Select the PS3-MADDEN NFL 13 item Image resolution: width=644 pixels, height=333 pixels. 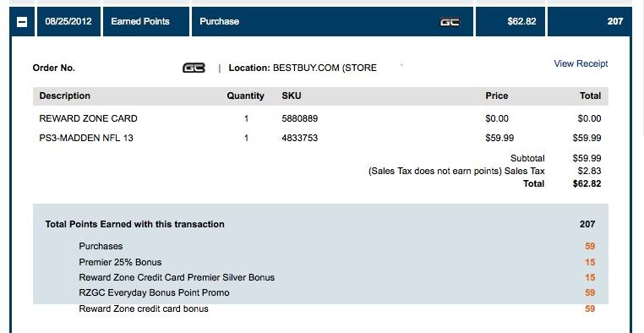point(86,138)
